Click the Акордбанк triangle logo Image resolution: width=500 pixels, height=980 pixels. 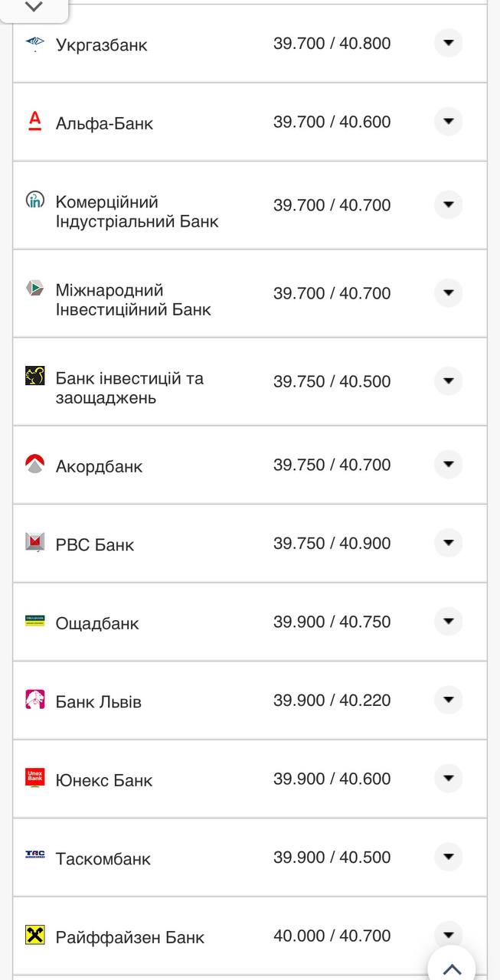34,463
